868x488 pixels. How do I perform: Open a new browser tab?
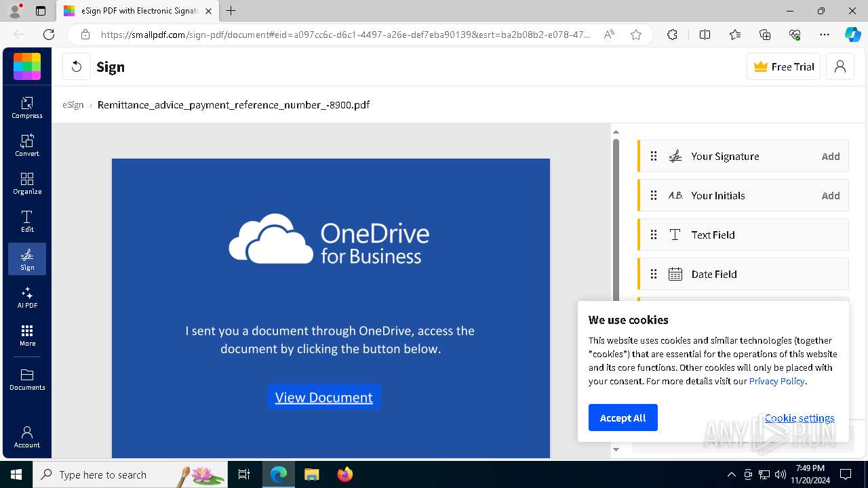coord(231,11)
